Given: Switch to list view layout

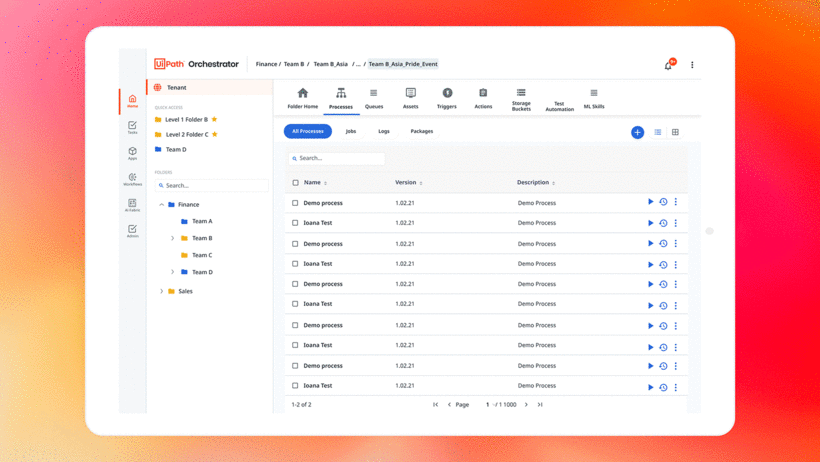Looking at the screenshot, I should pos(658,132).
